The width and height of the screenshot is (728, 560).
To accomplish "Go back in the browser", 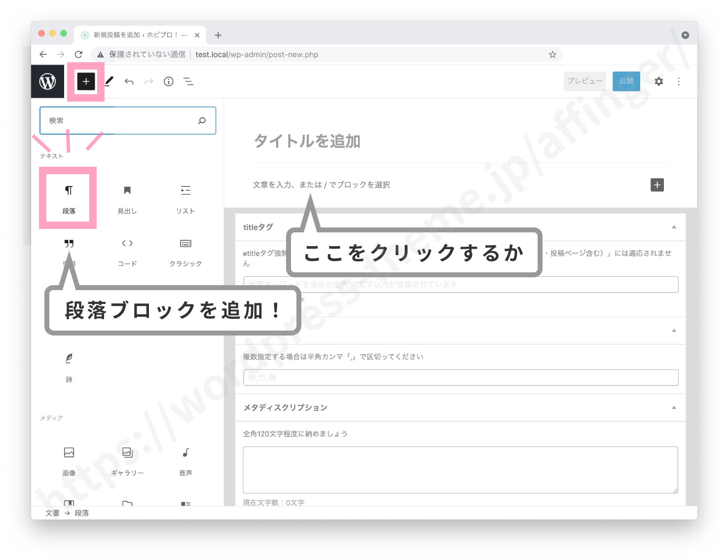I will (43, 54).
